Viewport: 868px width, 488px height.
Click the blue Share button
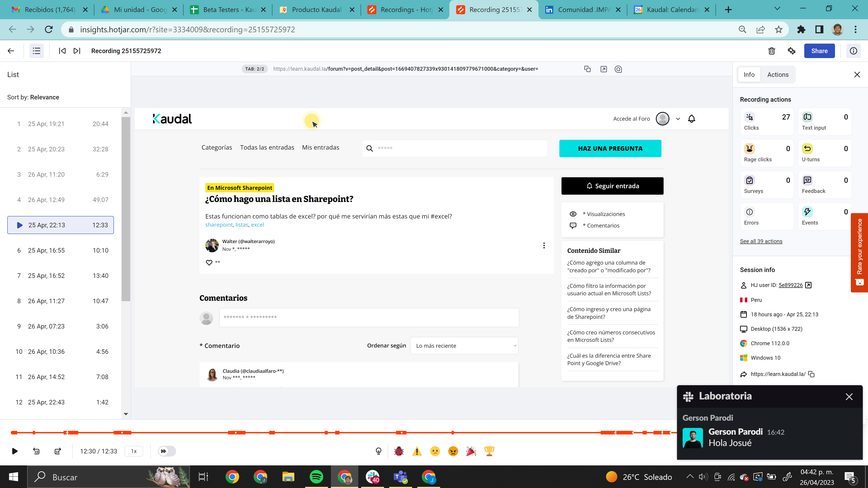pyautogui.click(x=819, y=51)
